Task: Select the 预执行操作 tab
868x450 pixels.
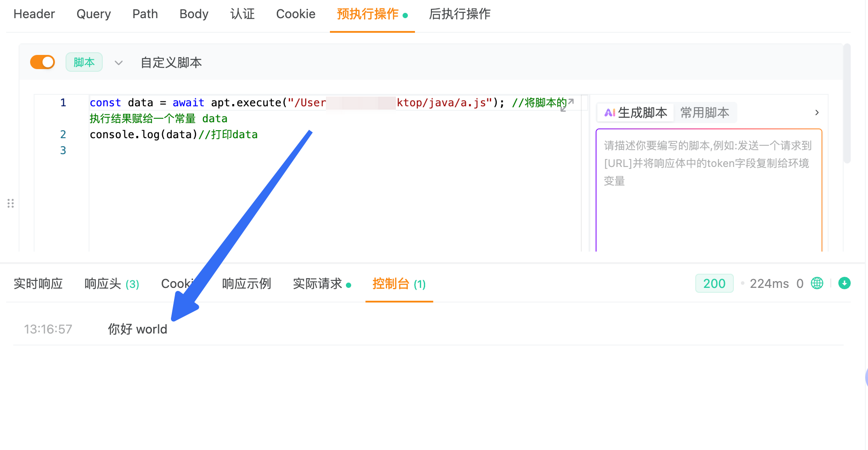Action: click(x=372, y=14)
